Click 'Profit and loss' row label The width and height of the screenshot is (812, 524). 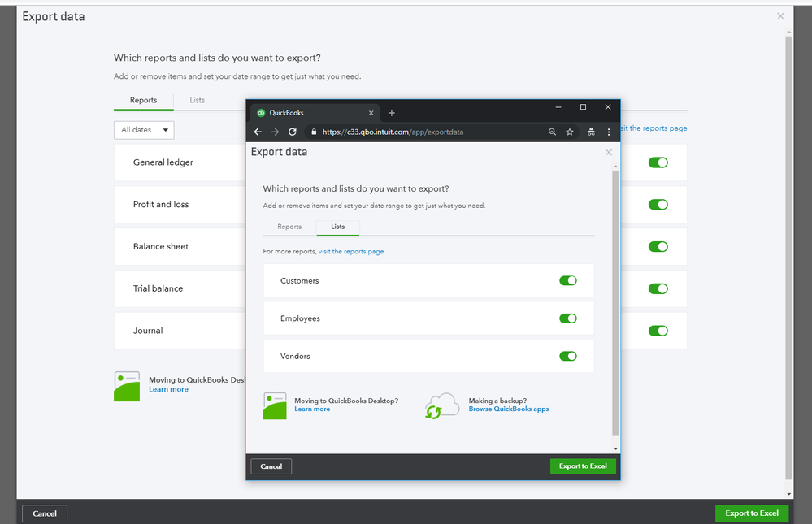pos(161,205)
